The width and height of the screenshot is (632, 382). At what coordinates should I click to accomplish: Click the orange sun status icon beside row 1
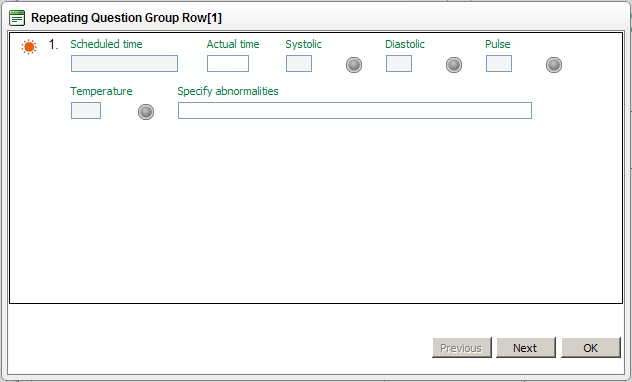click(x=29, y=47)
